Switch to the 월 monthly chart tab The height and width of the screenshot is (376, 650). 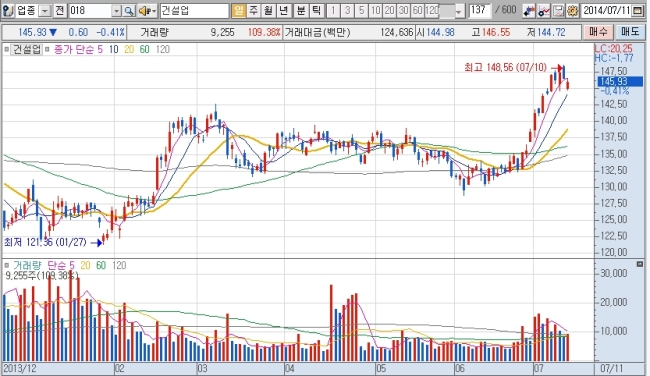tap(268, 10)
